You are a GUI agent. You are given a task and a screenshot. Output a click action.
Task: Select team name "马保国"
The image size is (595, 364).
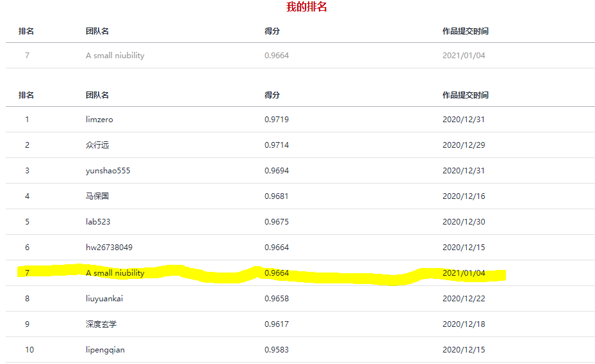[97, 196]
